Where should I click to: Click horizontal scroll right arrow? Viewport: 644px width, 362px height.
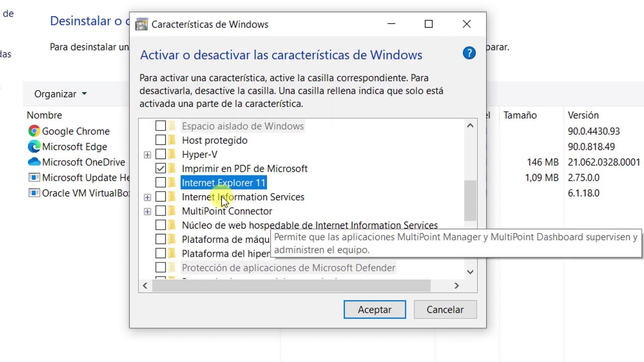pos(456,286)
